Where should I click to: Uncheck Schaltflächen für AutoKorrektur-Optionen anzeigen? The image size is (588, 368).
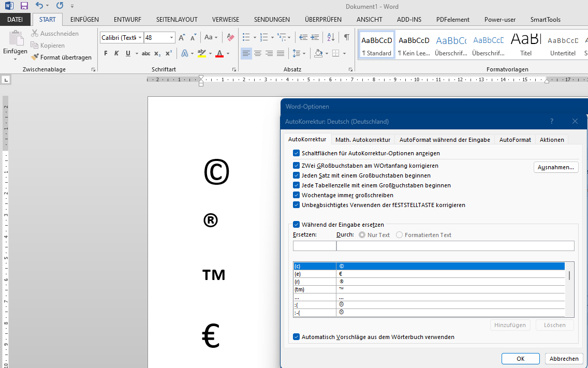coord(296,153)
